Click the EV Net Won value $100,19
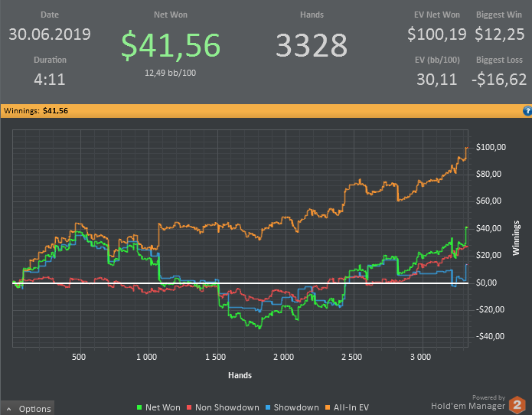 tap(436, 34)
